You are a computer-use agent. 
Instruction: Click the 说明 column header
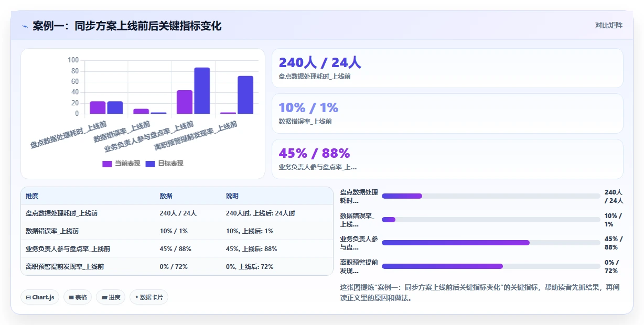click(x=232, y=196)
